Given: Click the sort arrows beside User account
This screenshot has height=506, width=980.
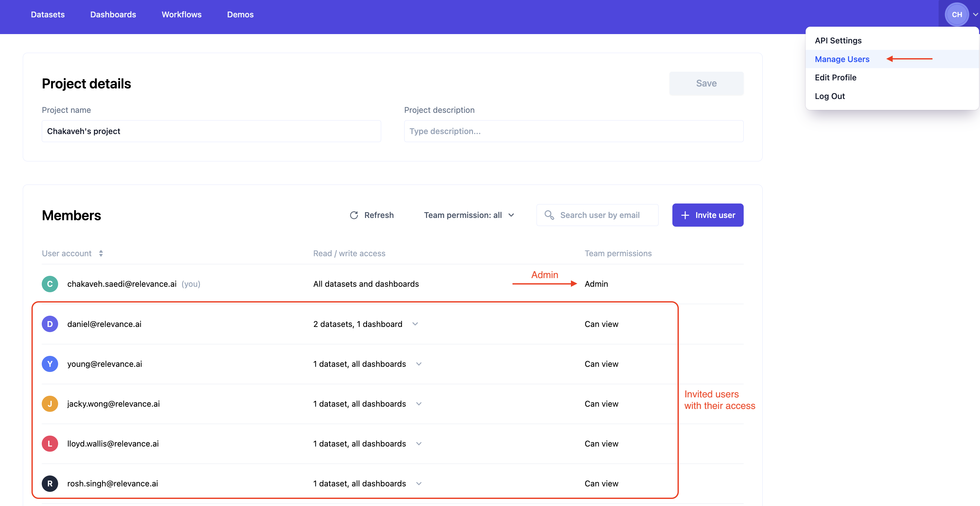Looking at the screenshot, I should coord(101,253).
